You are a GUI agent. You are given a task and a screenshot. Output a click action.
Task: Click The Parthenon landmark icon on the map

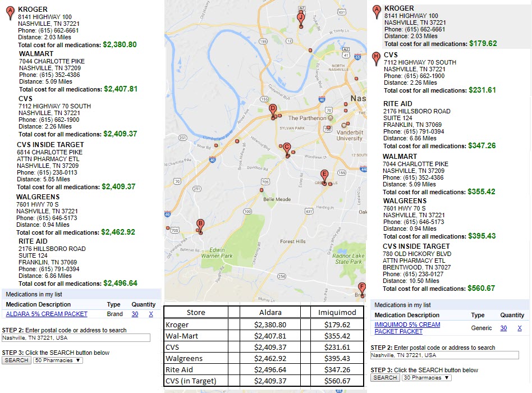pyautogui.click(x=330, y=118)
